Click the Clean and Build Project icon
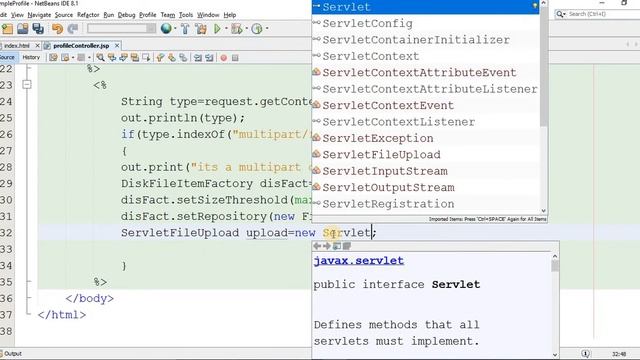The width and height of the screenshot is (640, 360). (x=201, y=29)
